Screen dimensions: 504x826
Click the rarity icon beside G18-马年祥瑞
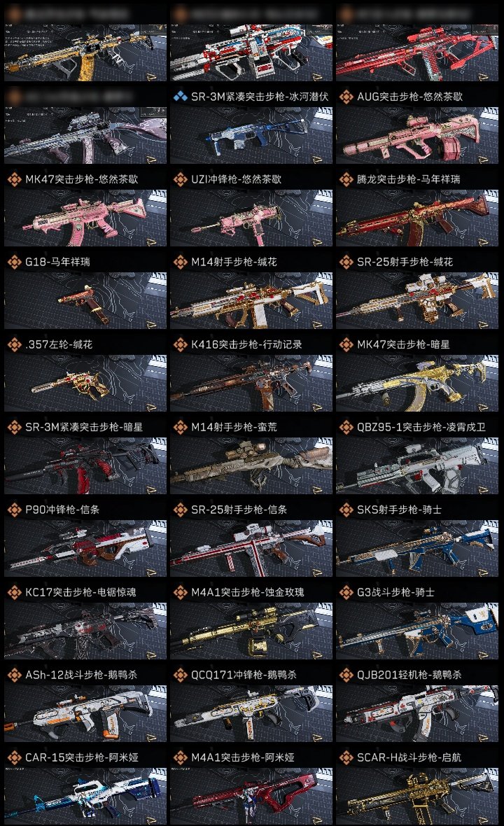14,262
